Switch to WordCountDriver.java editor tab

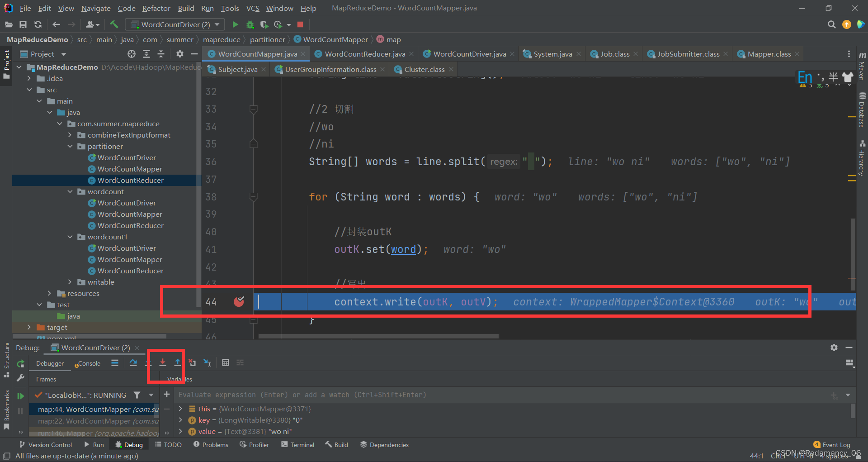[469, 54]
